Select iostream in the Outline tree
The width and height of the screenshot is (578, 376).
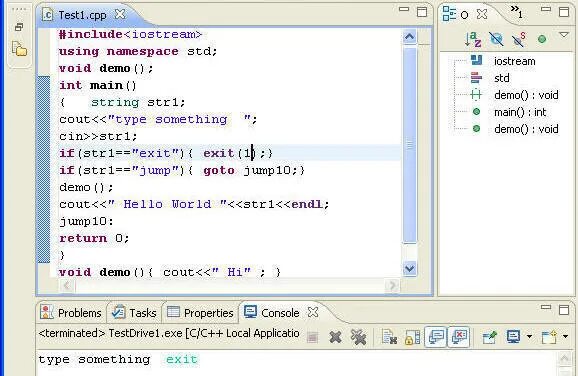point(515,61)
